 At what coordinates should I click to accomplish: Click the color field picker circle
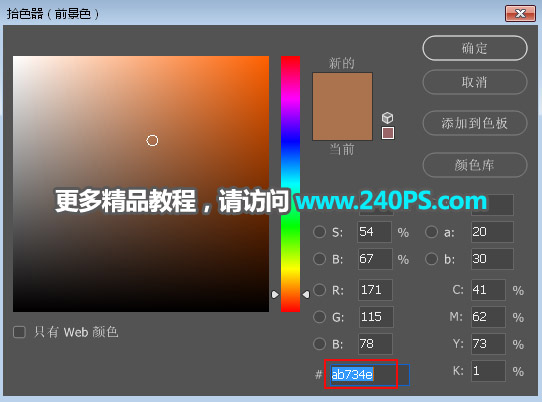click(x=152, y=141)
